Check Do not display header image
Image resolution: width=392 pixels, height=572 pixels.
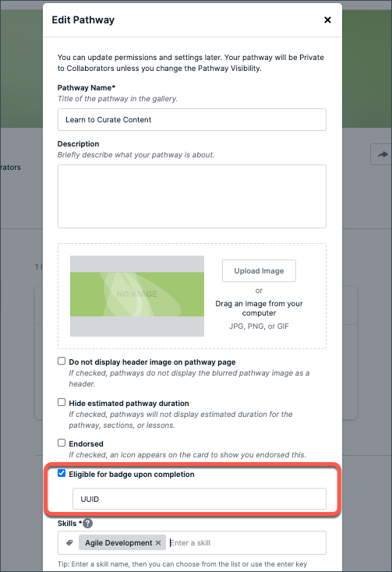click(62, 361)
